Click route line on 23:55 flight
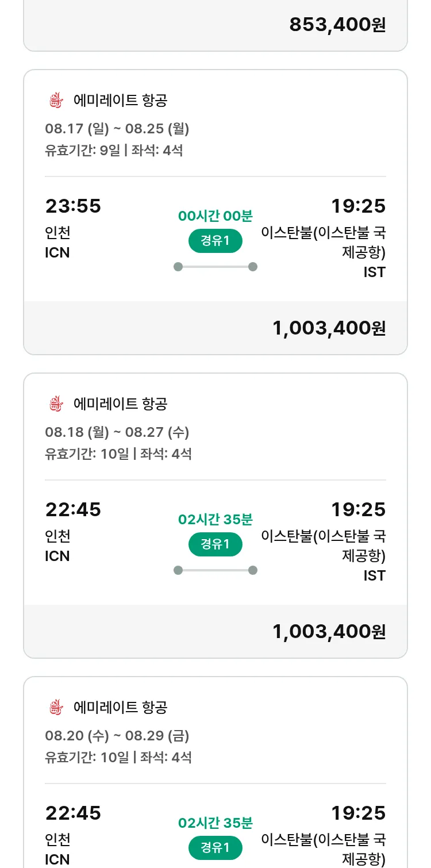 pos(215,267)
